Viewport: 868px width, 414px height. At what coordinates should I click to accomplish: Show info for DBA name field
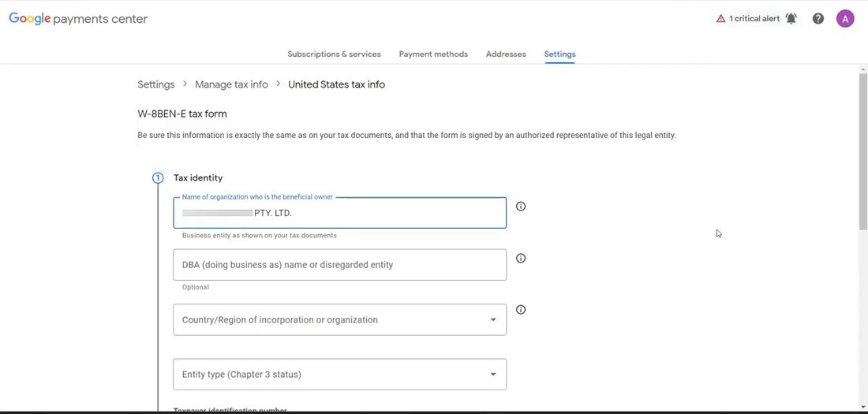pos(520,258)
